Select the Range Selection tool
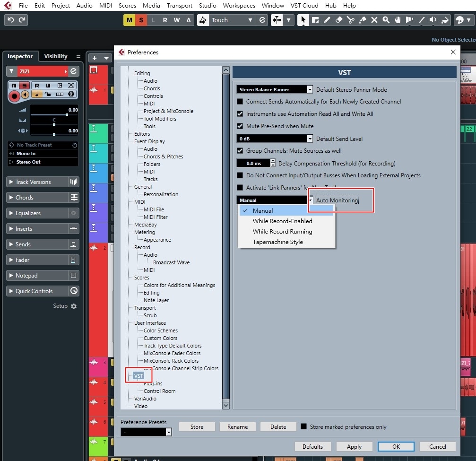Screen dimensions: 476x461 315,20
